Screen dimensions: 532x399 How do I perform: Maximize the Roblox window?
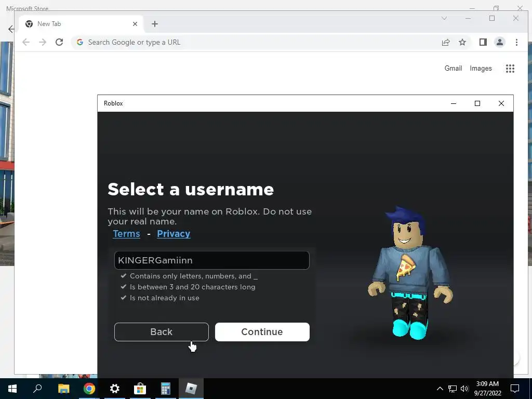477,103
